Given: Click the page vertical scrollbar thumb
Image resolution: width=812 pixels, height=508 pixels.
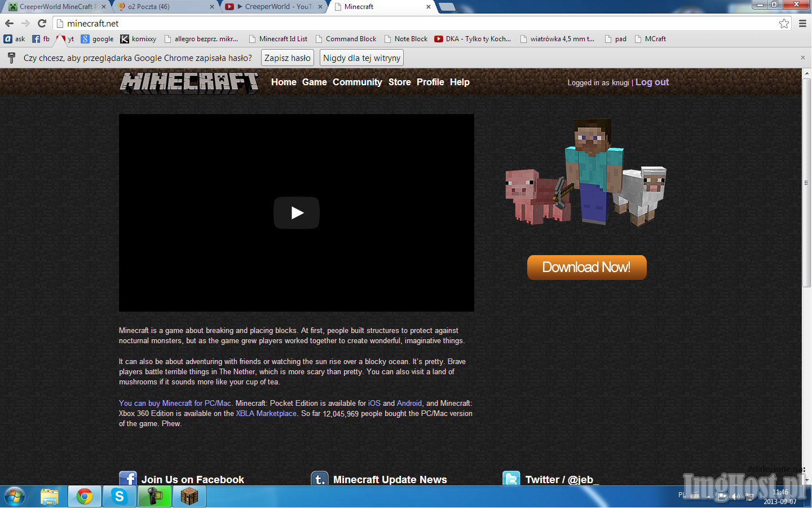Looking at the screenshot, I should pos(806,182).
